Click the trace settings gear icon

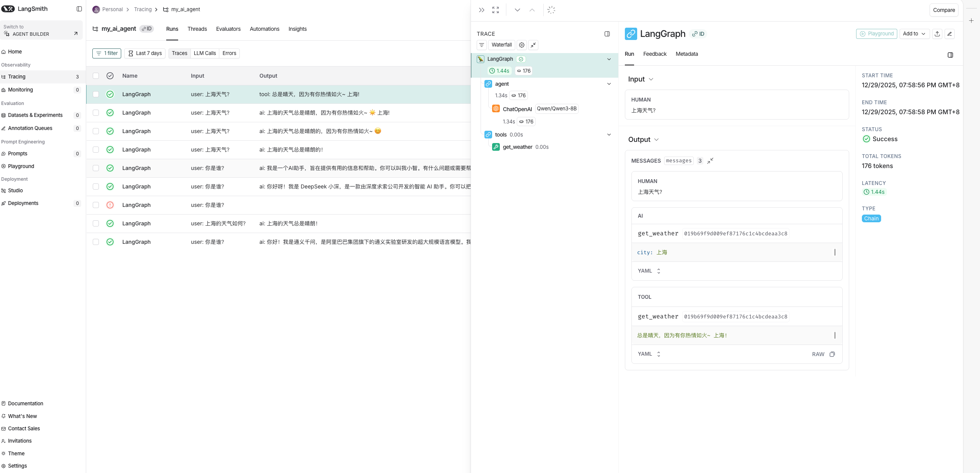pos(522,45)
